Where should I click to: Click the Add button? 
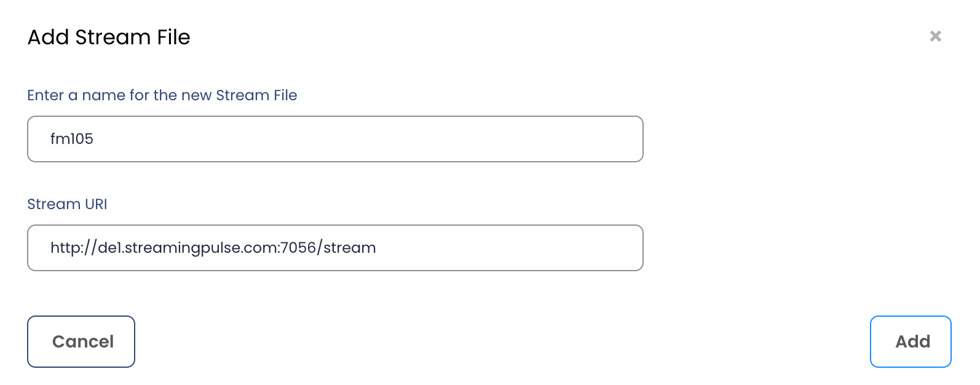pos(911,341)
